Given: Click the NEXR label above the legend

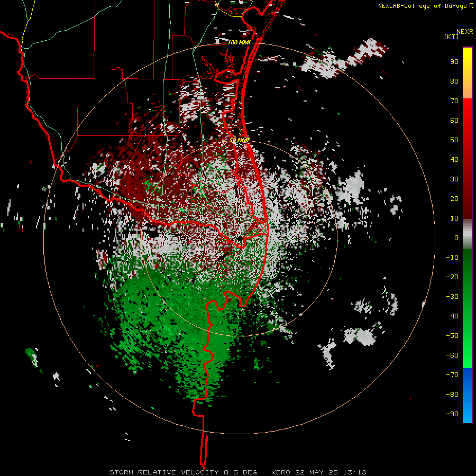Looking at the screenshot, I should pos(465,32).
